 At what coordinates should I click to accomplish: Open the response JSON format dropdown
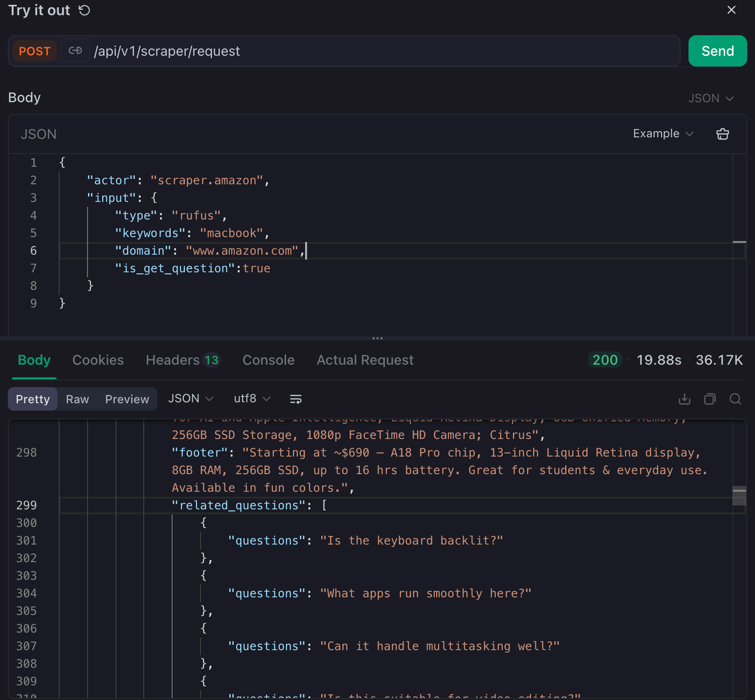tap(191, 398)
